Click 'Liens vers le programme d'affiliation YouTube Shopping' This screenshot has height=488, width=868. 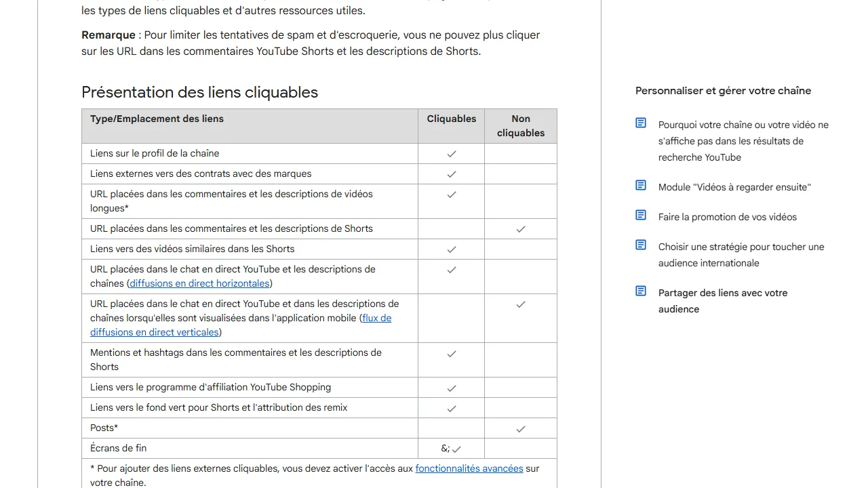pos(211,387)
